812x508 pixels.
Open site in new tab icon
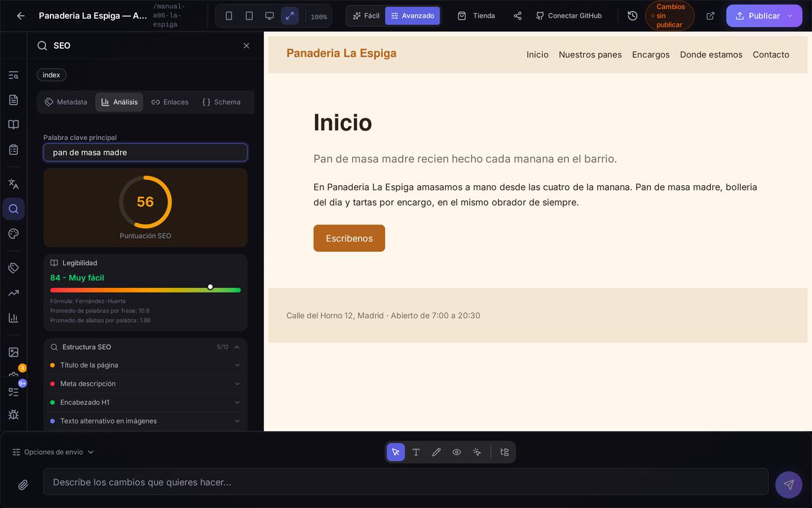[710, 16]
